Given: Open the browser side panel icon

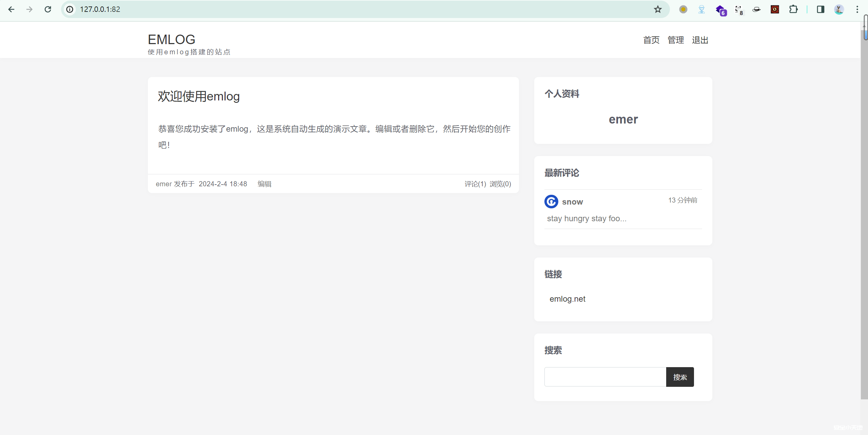Looking at the screenshot, I should (821, 9).
